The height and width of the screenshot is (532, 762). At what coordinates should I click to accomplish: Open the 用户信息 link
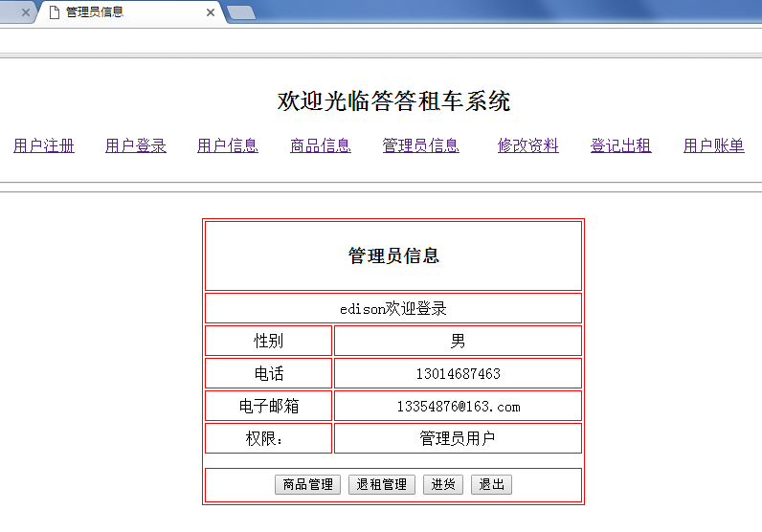(x=228, y=145)
